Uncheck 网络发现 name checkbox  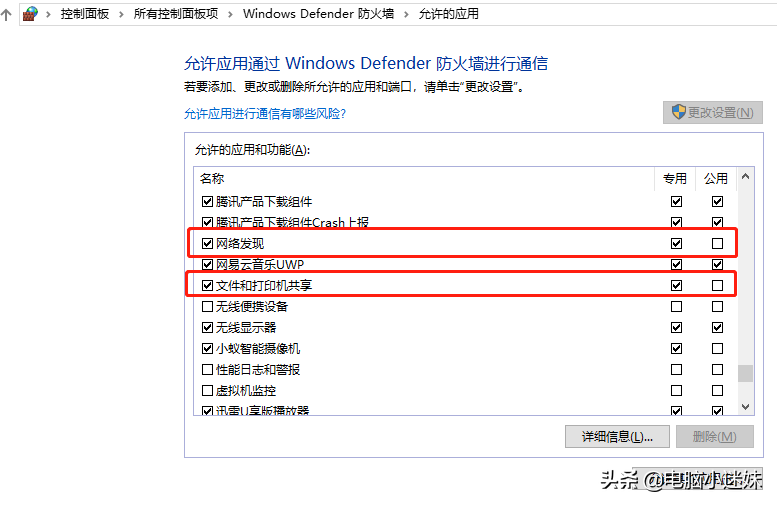[x=208, y=243]
